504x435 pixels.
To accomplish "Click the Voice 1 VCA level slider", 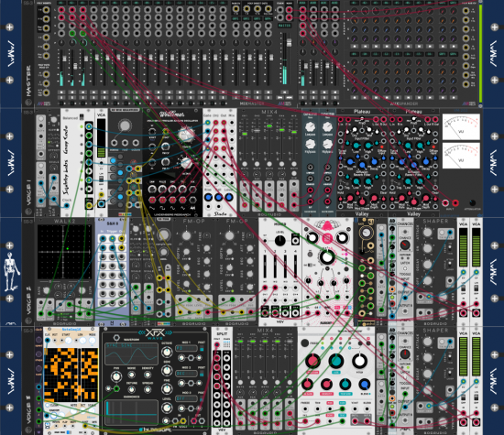I will point(101,138).
